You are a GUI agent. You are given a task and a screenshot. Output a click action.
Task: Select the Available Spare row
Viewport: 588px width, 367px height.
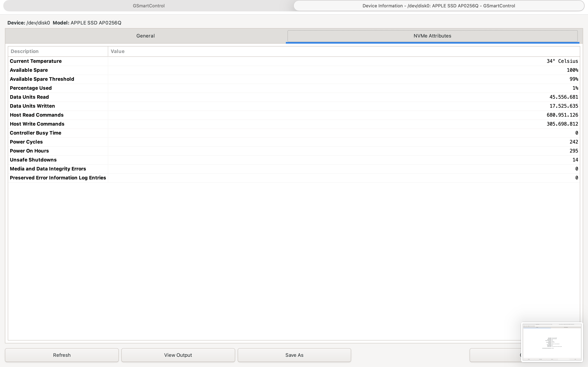29,70
